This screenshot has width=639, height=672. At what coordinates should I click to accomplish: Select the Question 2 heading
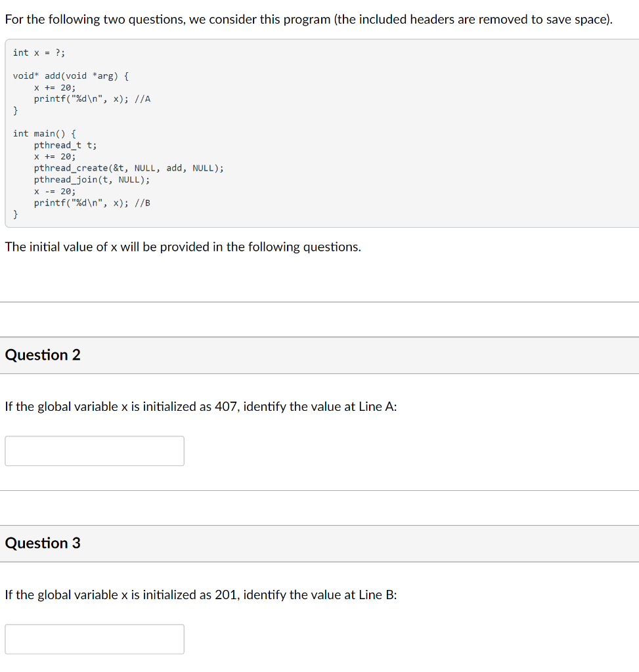pyautogui.click(x=43, y=354)
